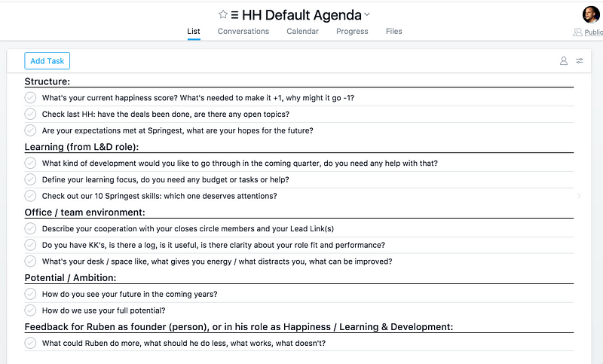This screenshot has width=603, height=364.
Task: Star the HH Default Agenda project
Action: point(223,14)
